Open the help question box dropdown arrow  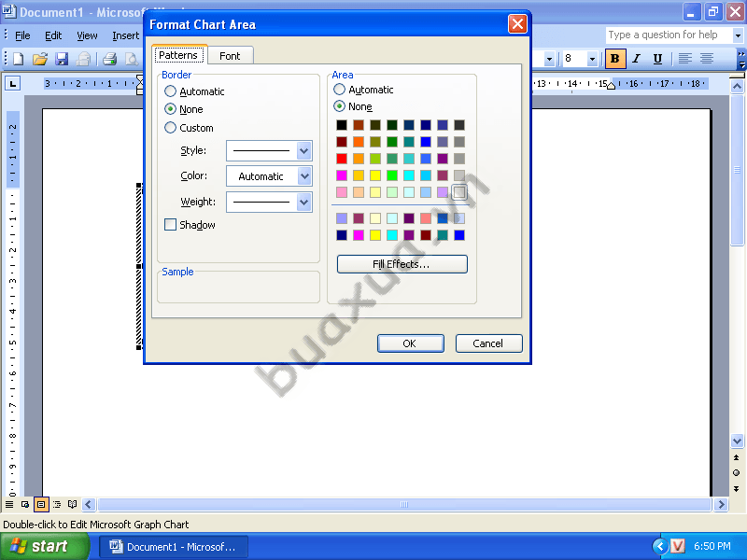coord(738,35)
